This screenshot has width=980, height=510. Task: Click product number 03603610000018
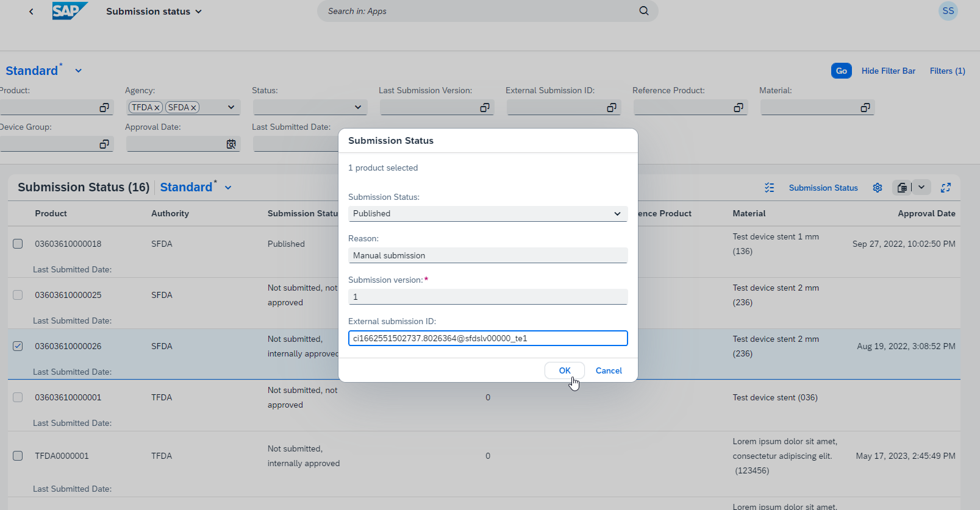(68, 244)
